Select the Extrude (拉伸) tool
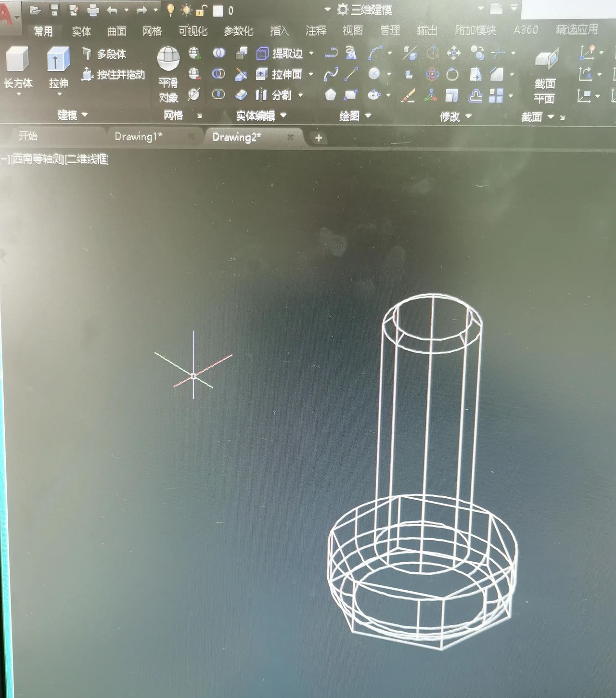 click(x=58, y=61)
